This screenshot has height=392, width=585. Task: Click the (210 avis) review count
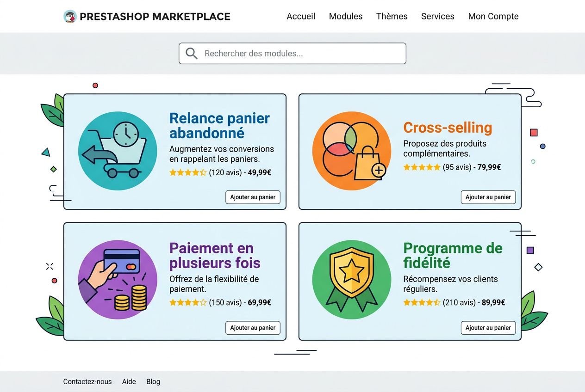(459, 303)
